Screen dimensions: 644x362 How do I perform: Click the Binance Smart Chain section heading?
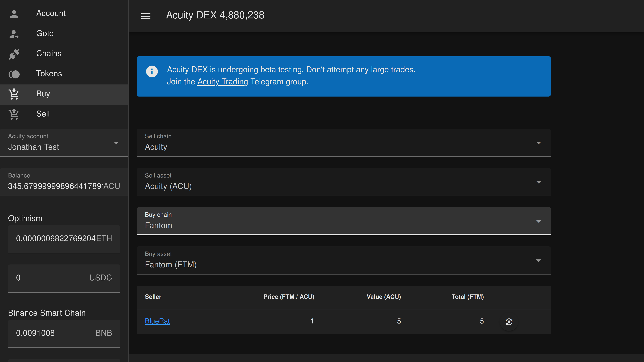click(x=47, y=313)
